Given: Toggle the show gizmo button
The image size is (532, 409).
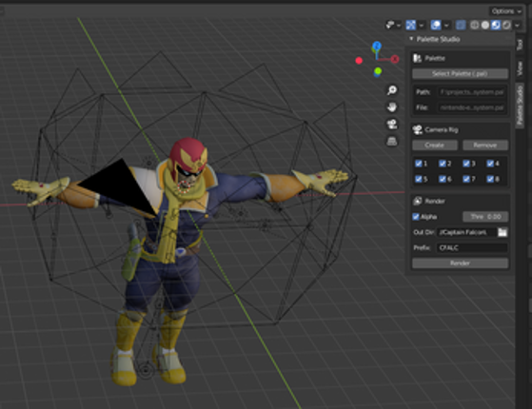Looking at the screenshot, I should [x=411, y=25].
